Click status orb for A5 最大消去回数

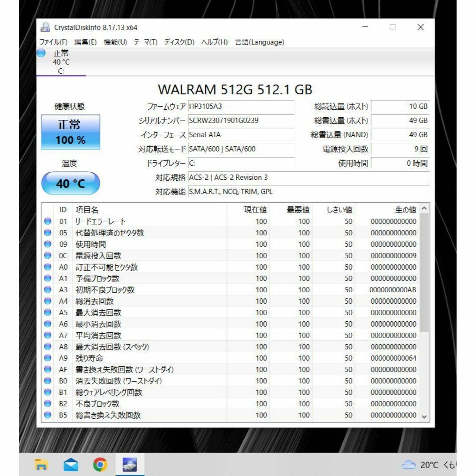coord(48,312)
